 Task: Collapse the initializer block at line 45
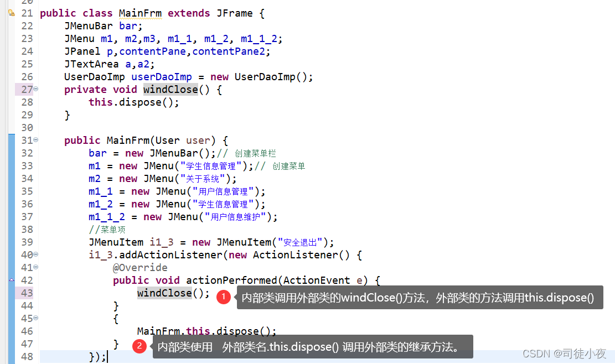tap(35, 318)
